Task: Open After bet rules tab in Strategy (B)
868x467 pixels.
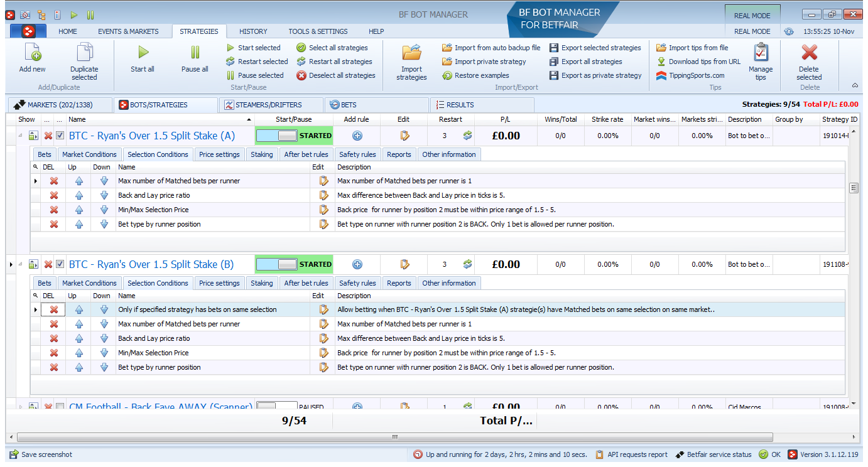Action: pyautogui.click(x=306, y=283)
